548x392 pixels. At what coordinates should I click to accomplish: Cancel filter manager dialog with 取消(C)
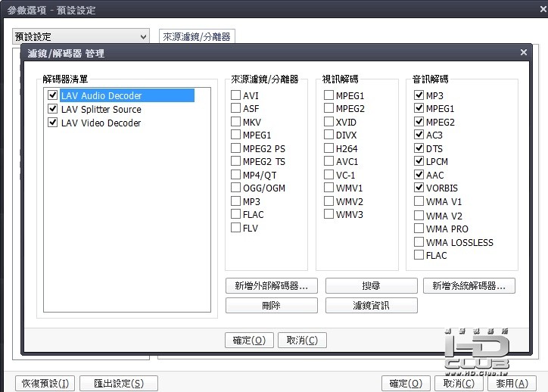click(x=302, y=340)
